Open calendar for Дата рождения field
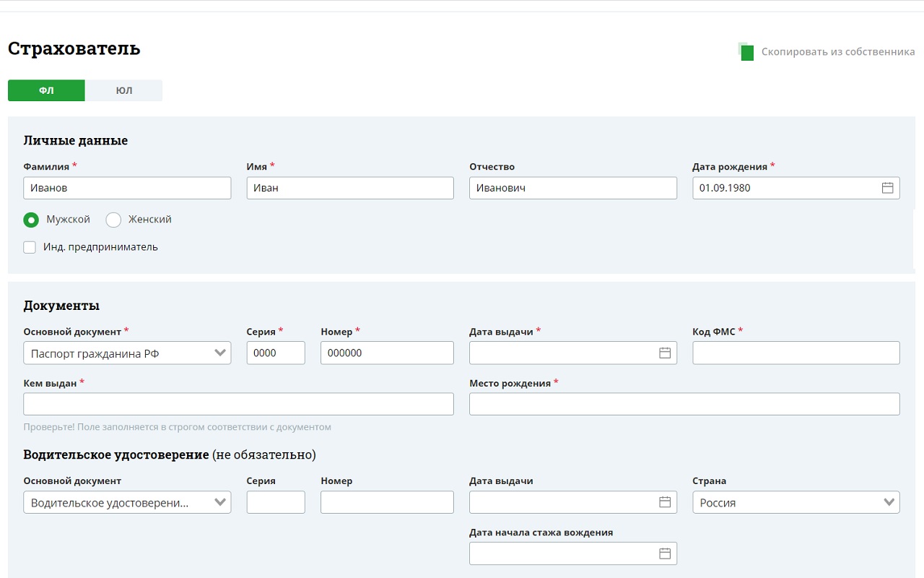Image resolution: width=924 pixels, height=578 pixels. [888, 188]
